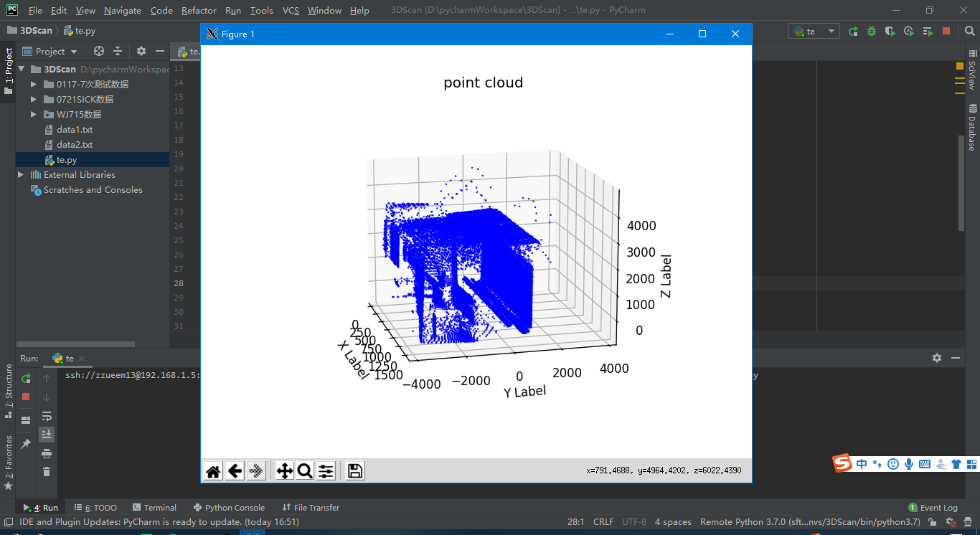This screenshot has height=535, width=980.
Task: Open Configure subplots tool
Action: tap(326, 470)
